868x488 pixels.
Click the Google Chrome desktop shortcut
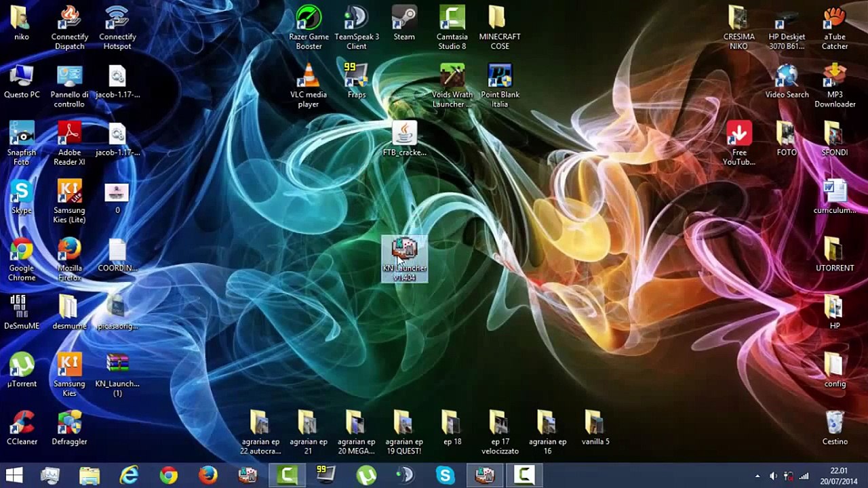tap(22, 259)
